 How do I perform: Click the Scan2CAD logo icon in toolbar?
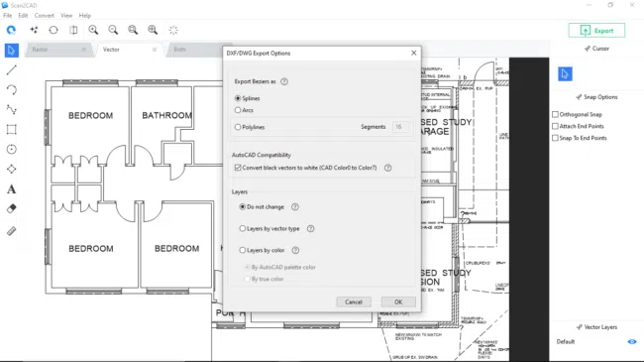pyautogui.click(x=11, y=30)
